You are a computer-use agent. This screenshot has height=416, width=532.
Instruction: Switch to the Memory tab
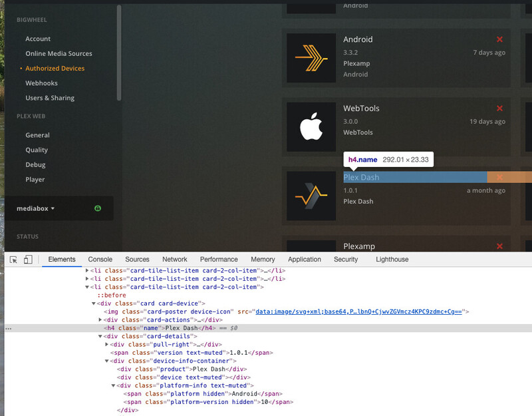[263, 260]
